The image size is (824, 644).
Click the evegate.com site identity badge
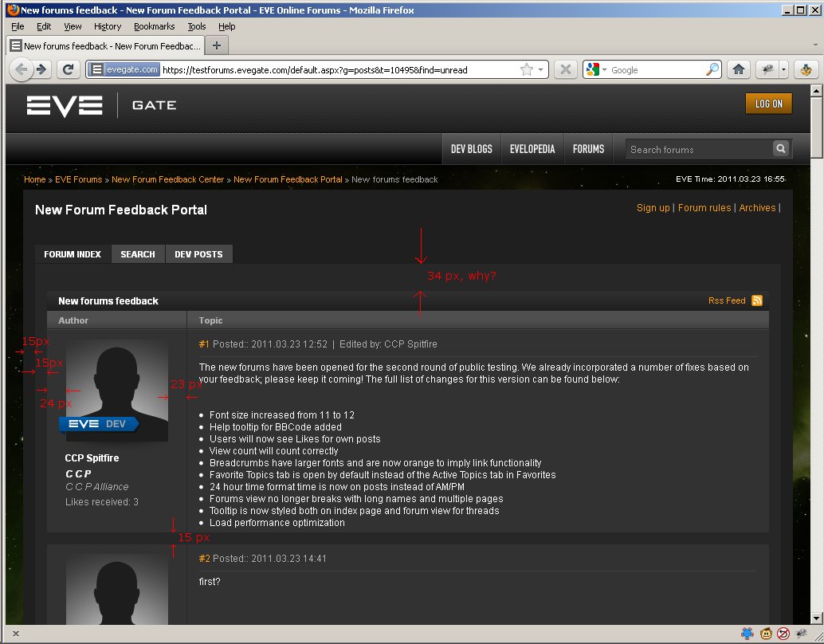[124, 69]
